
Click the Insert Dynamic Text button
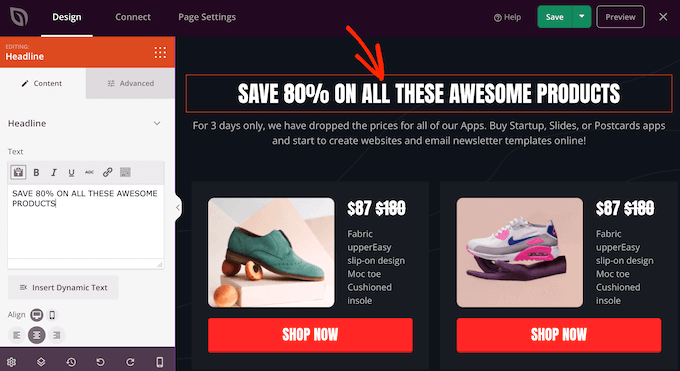click(x=63, y=288)
